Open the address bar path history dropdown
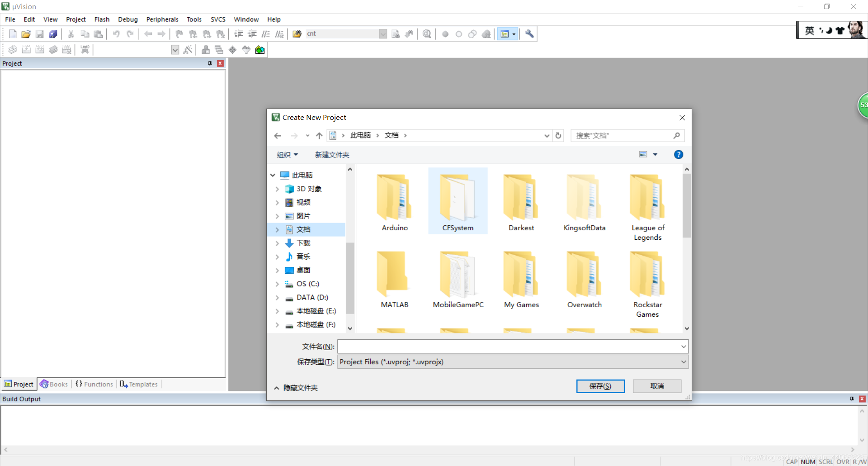The height and width of the screenshot is (466, 868). tap(547, 136)
